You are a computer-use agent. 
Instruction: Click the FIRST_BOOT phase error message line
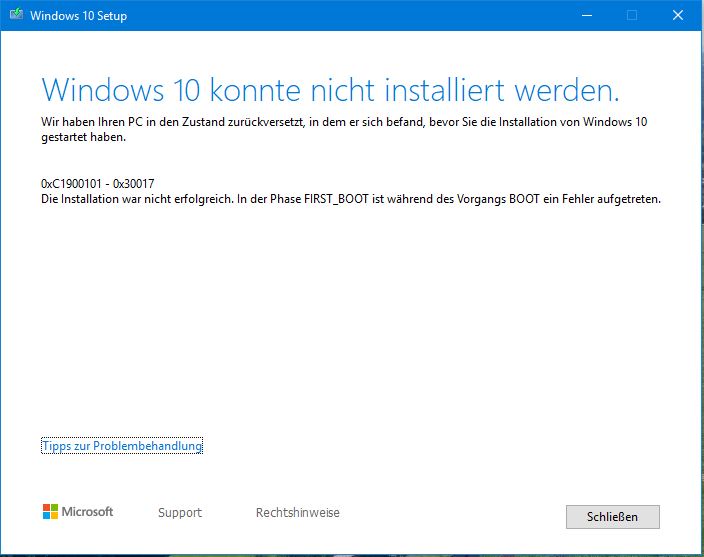coord(351,199)
